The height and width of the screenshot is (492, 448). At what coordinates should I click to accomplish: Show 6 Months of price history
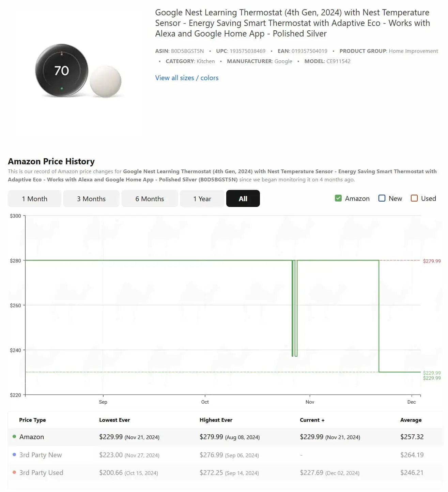150,199
